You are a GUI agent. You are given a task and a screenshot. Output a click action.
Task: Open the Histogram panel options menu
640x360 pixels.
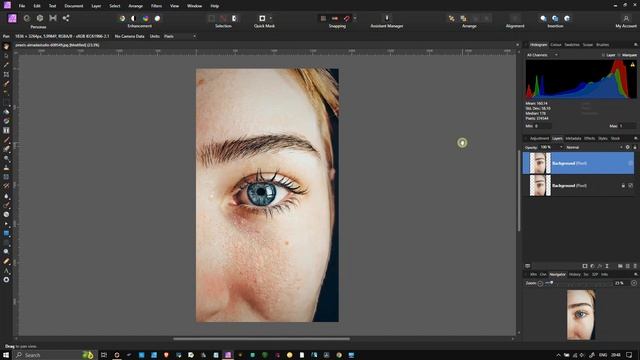(636, 45)
